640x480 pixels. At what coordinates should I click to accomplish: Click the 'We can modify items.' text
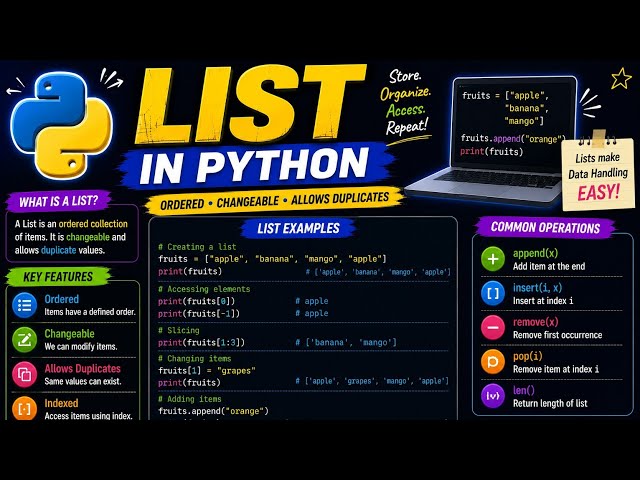click(81, 347)
